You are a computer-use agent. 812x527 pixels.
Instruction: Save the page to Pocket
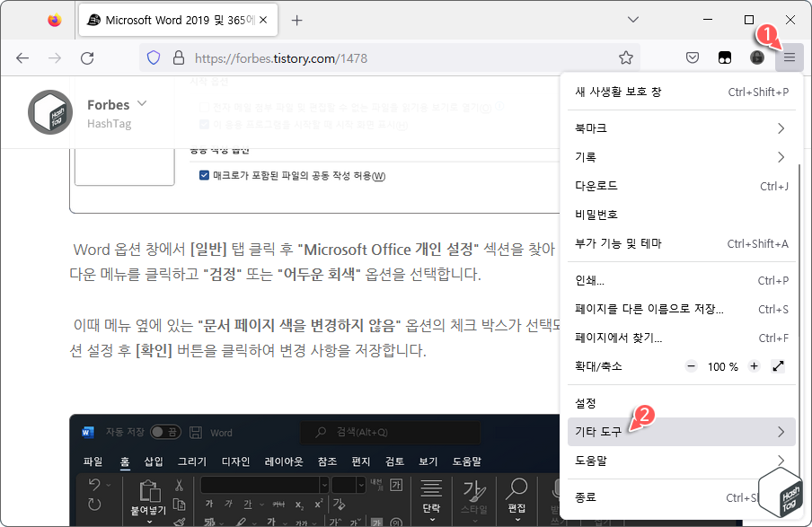(693, 57)
